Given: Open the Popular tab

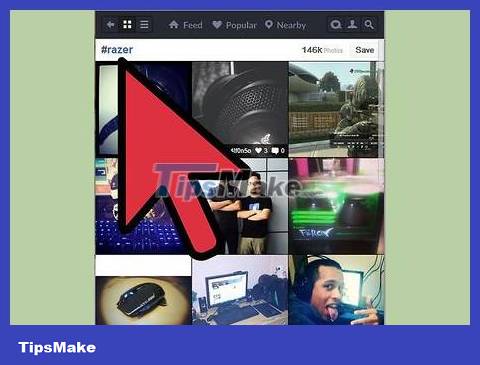Looking at the screenshot, I should click(x=235, y=25).
